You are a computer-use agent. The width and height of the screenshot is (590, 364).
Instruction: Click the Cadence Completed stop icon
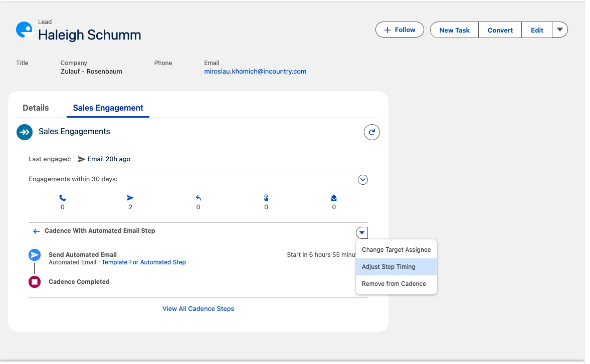pos(35,282)
